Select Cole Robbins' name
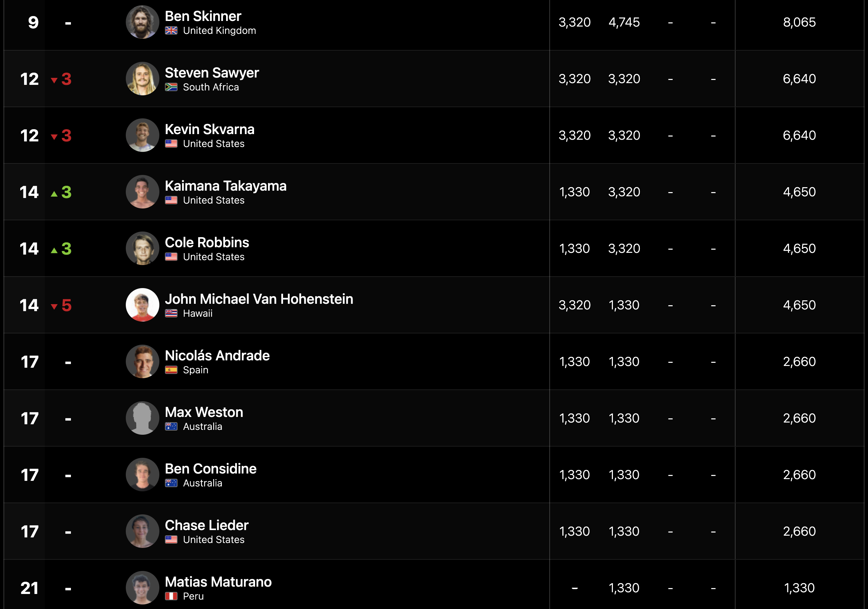Screen dimensions: 868x609 pyautogui.click(x=207, y=243)
